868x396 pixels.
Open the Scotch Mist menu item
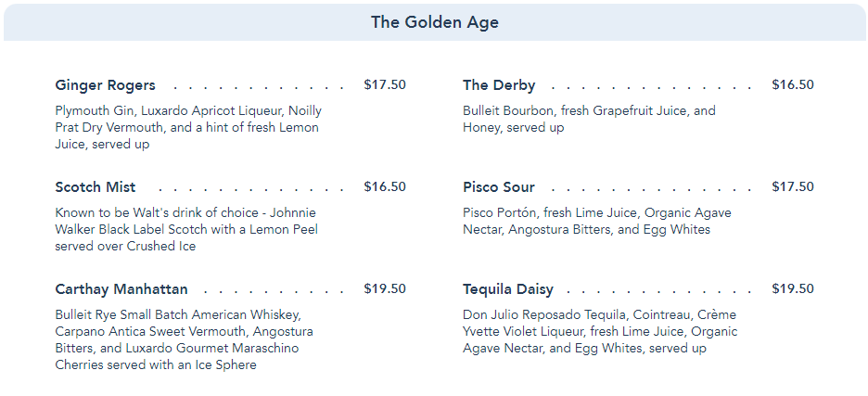pos(96,187)
